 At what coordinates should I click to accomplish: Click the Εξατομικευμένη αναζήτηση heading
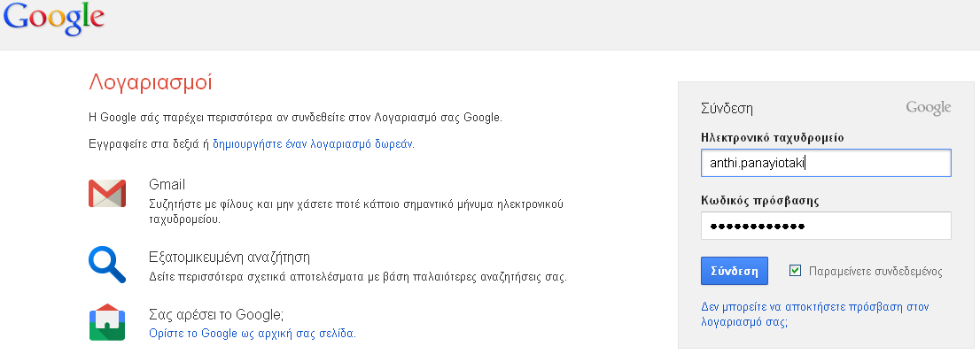[229, 258]
